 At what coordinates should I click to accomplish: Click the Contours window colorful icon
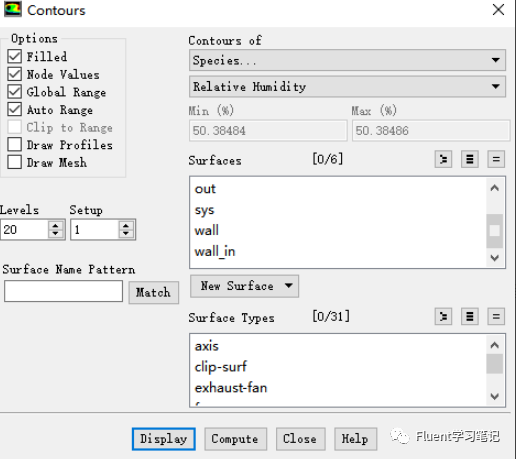point(13,9)
